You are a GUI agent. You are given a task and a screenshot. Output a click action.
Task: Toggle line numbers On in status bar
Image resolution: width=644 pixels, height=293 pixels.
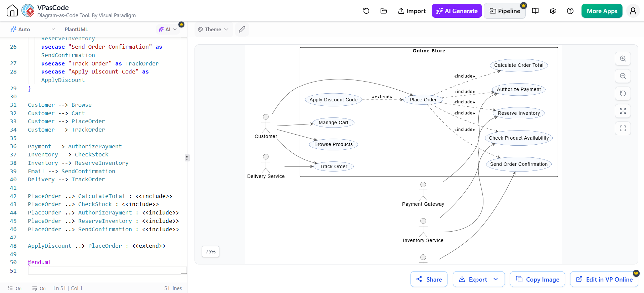click(15, 288)
